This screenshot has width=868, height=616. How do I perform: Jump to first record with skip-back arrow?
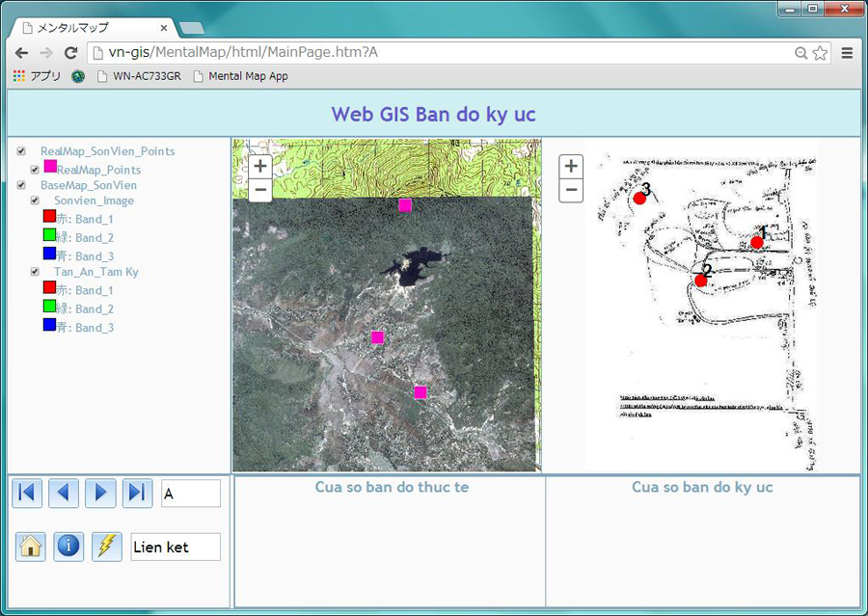27,493
